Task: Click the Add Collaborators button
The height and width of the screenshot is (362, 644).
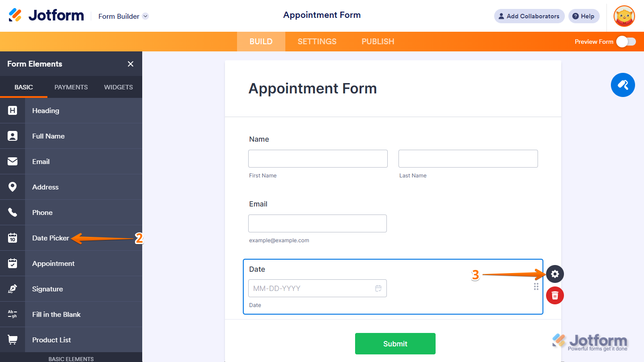Action: [x=529, y=16]
